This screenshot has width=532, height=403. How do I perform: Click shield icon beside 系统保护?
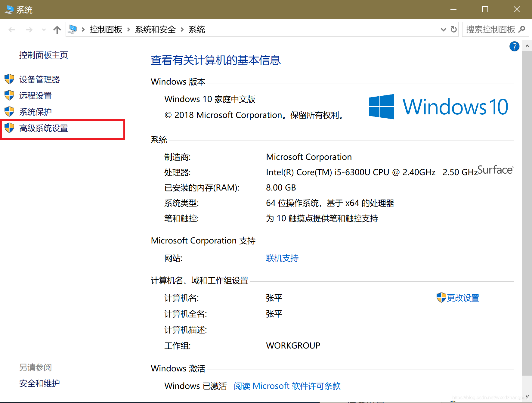click(x=9, y=112)
